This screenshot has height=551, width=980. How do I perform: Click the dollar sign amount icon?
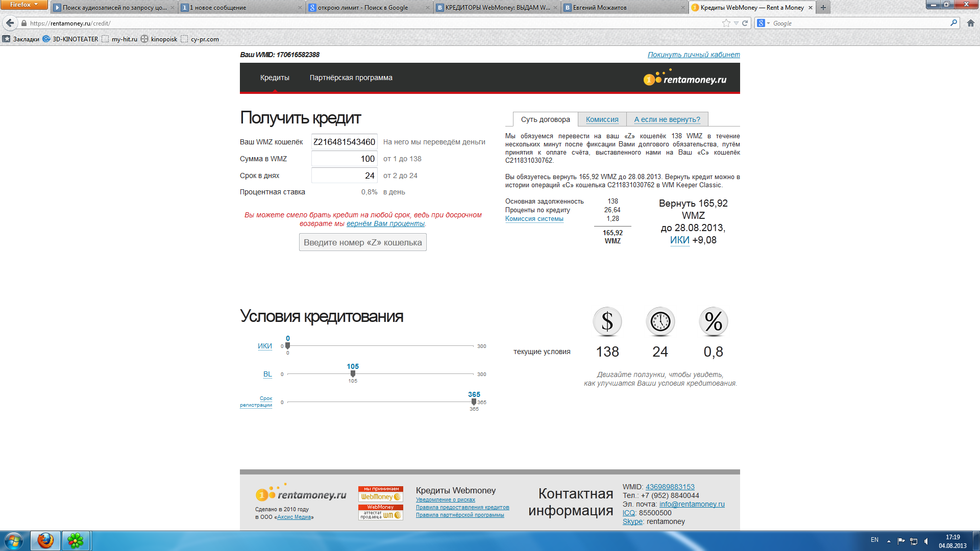(607, 321)
